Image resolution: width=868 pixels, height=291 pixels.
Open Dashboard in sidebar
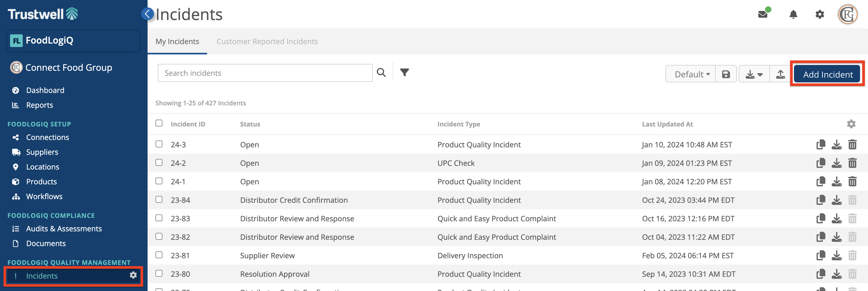click(x=45, y=90)
